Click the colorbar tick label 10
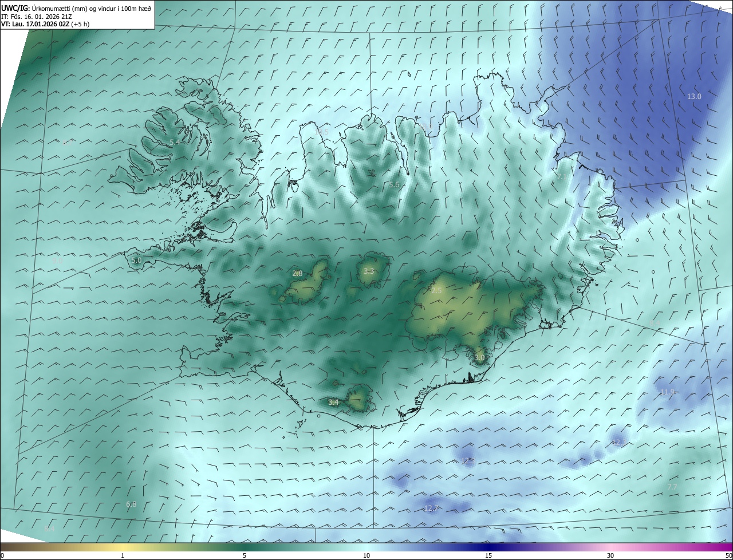 366,555
